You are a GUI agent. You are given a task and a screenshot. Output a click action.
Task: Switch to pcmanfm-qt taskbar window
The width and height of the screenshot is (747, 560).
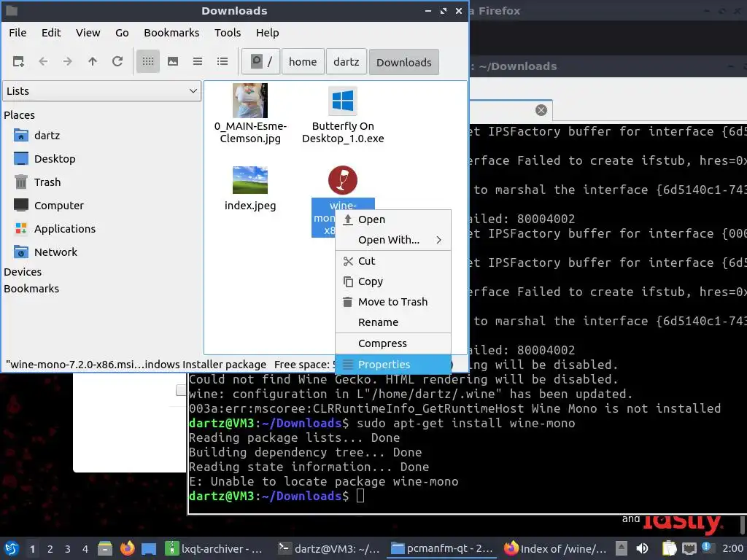tap(443, 548)
